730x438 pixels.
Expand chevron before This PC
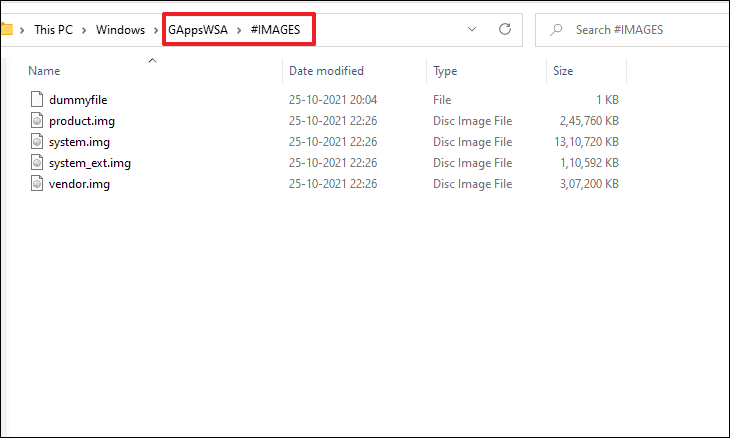click(22, 30)
